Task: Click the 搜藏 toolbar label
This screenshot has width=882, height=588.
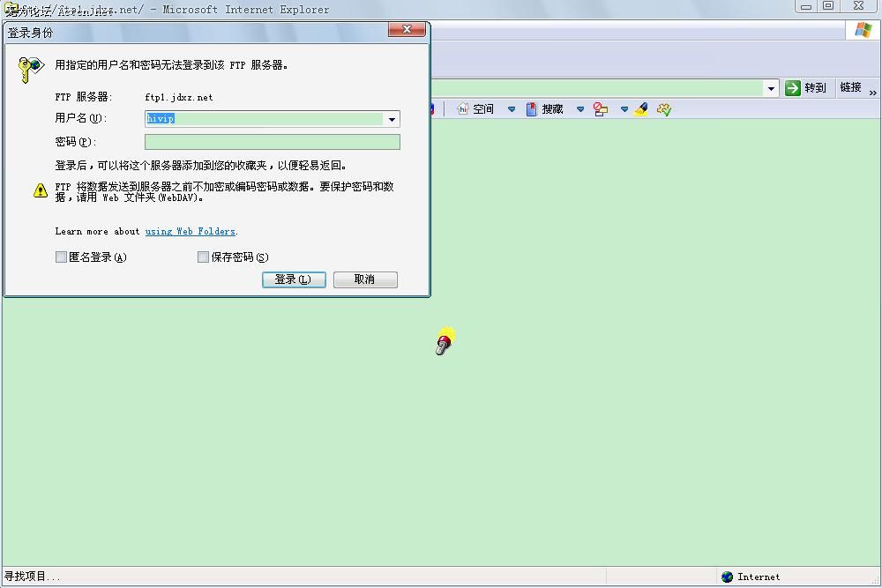Action: click(x=552, y=109)
